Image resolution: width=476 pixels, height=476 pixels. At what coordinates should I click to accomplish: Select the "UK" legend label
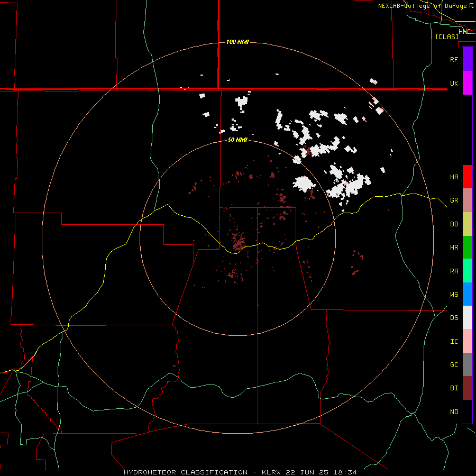click(454, 83)
